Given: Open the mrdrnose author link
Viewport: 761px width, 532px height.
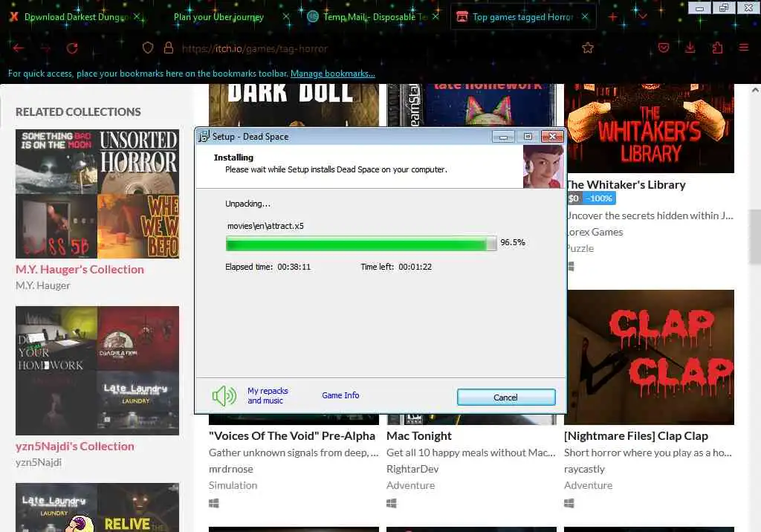Looking at the screenshot, I should [231, 469].
